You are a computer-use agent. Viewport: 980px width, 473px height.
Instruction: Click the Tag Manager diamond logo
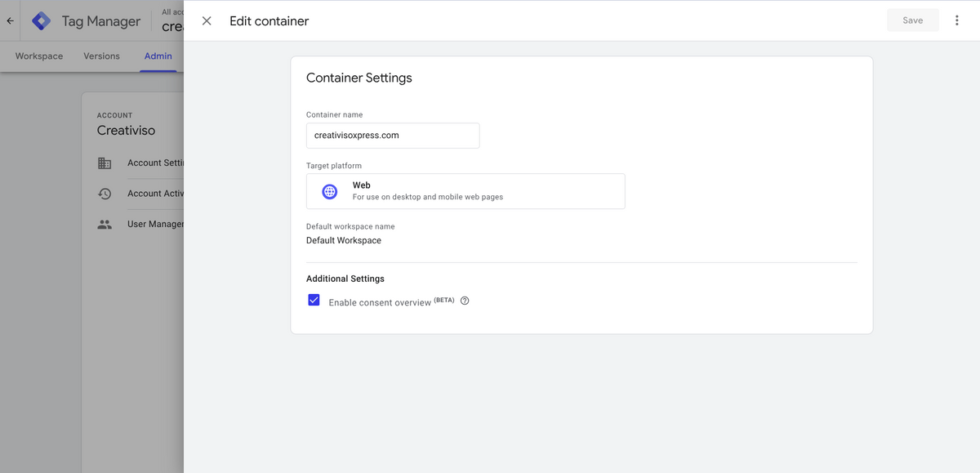pos(40,20)
